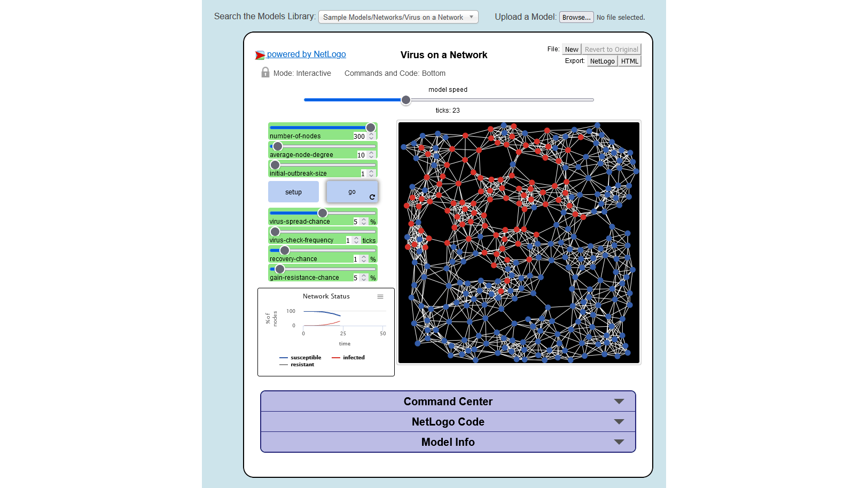
Task: Open the Network Status plot menu icon
Action: pyautogui.click(x=380, y=296)
